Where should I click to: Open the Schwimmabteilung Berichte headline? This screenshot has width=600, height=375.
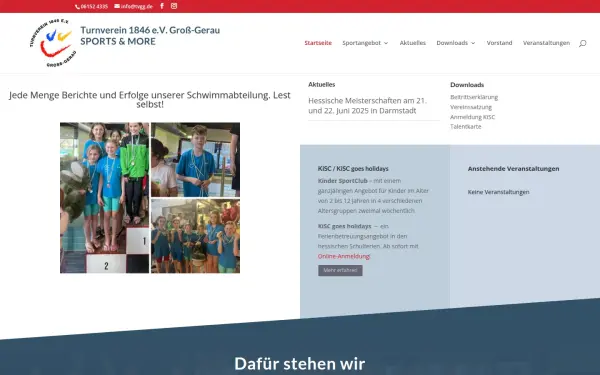(150, 99)
